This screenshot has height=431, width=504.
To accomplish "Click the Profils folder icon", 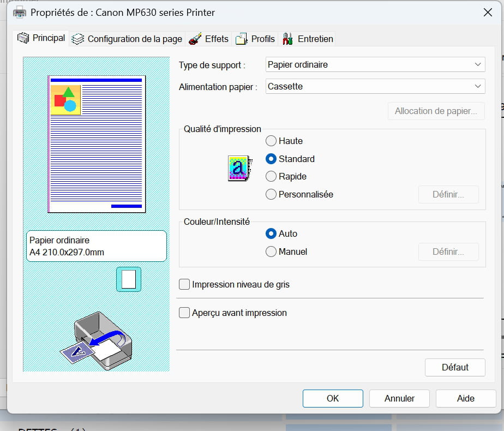I will (x=242, y=39).
